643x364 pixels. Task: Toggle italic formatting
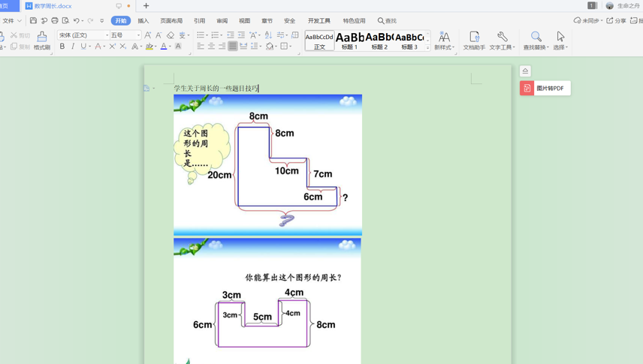73,47
